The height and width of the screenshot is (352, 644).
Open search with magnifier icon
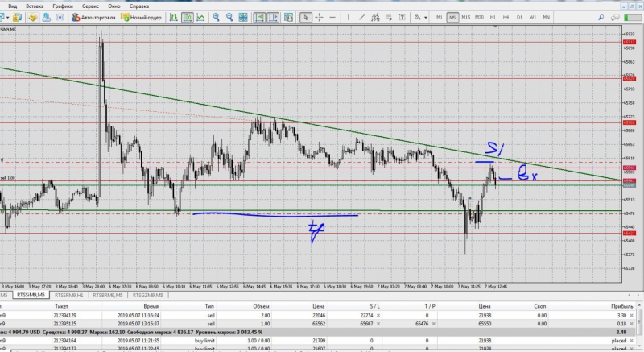(x=601, y=17)
